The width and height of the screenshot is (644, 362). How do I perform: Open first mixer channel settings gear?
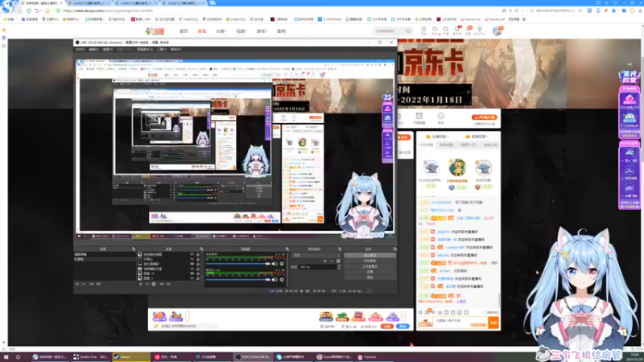click(282, 264)
